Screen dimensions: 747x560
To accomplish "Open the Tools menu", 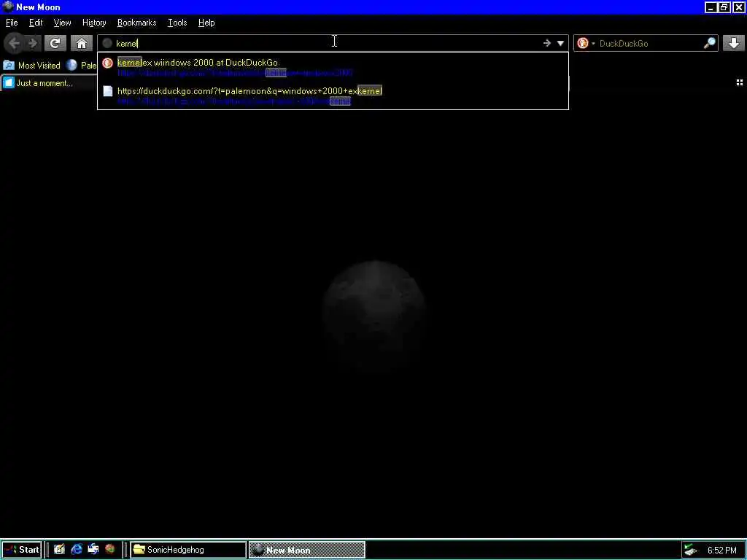I will coord(177,23).
